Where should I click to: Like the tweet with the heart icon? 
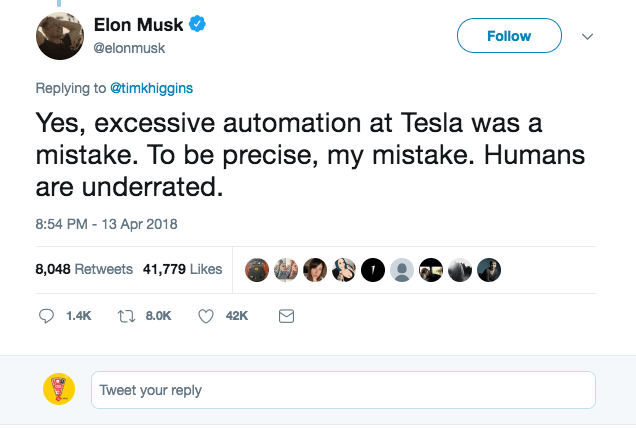coord(206,315)
